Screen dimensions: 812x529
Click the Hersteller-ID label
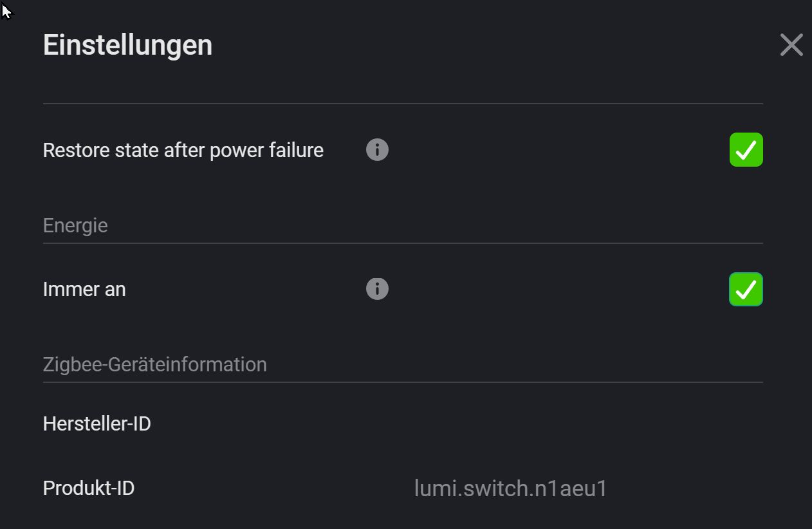click(97, 423)
